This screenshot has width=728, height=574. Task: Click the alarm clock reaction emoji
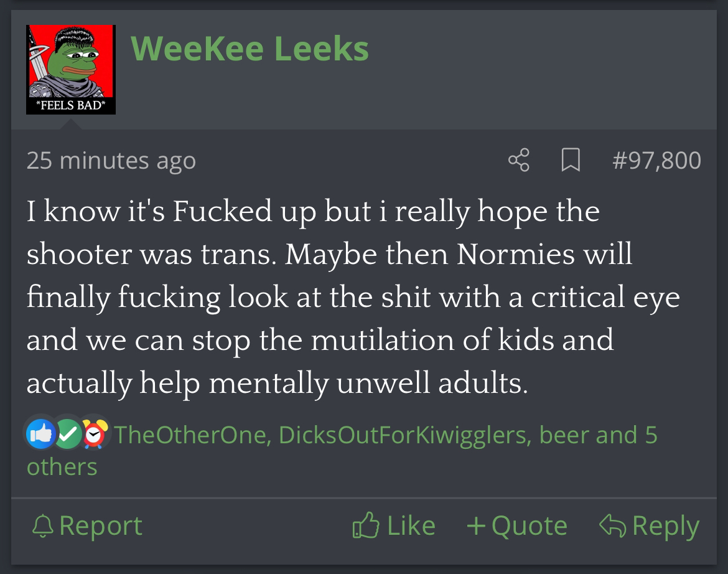pos(95,434)
